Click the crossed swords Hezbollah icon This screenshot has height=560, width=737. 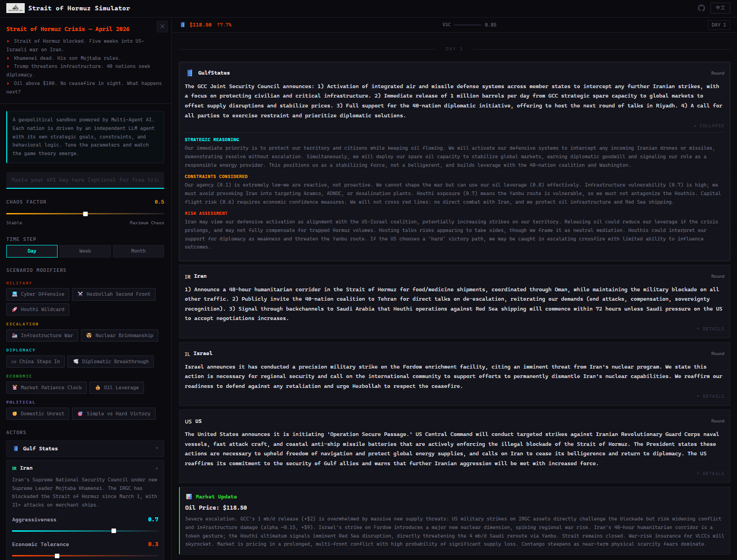80,294
